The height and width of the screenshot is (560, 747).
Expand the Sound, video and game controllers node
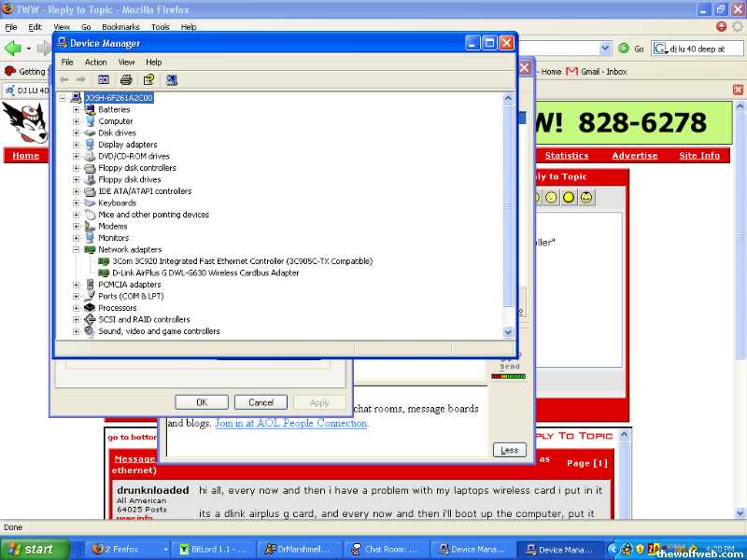coord(78,331)
